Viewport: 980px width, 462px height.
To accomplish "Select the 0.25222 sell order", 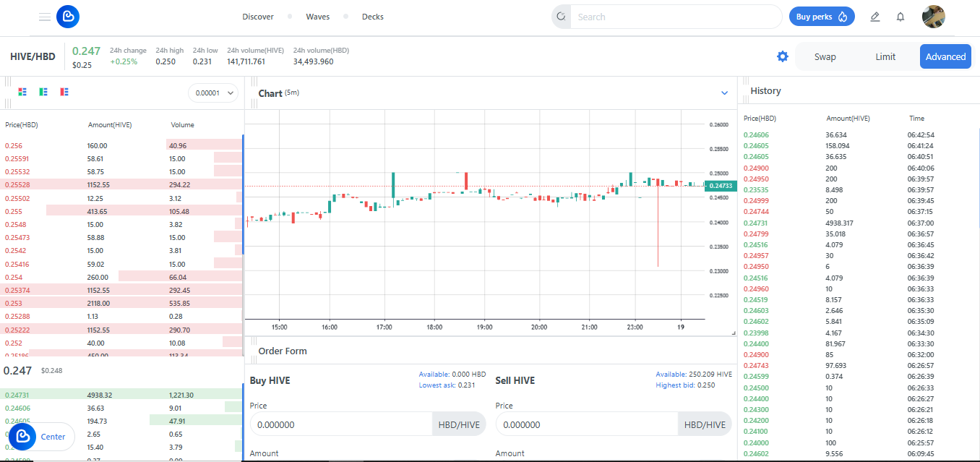I will [123, 330].
